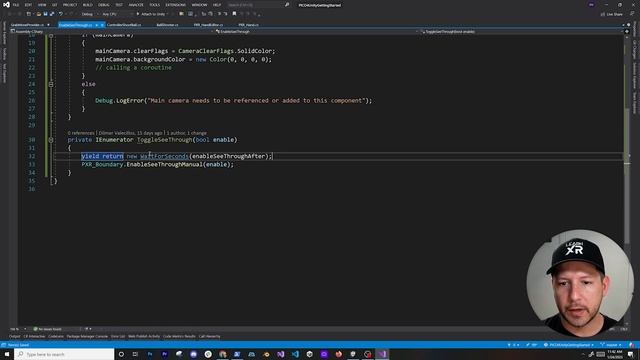
Task: Open the Code Metrics Results tab
Action: coord(179,336)
